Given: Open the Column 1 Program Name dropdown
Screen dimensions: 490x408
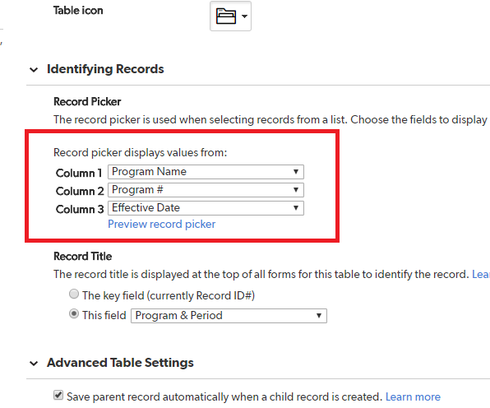Looking at the screenshot, I should [x=206, y=172].
